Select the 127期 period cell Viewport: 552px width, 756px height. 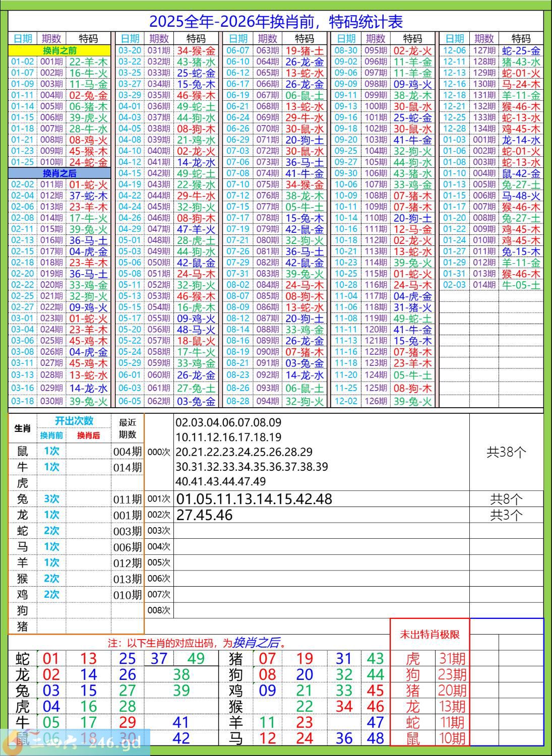tap(484, 50)
